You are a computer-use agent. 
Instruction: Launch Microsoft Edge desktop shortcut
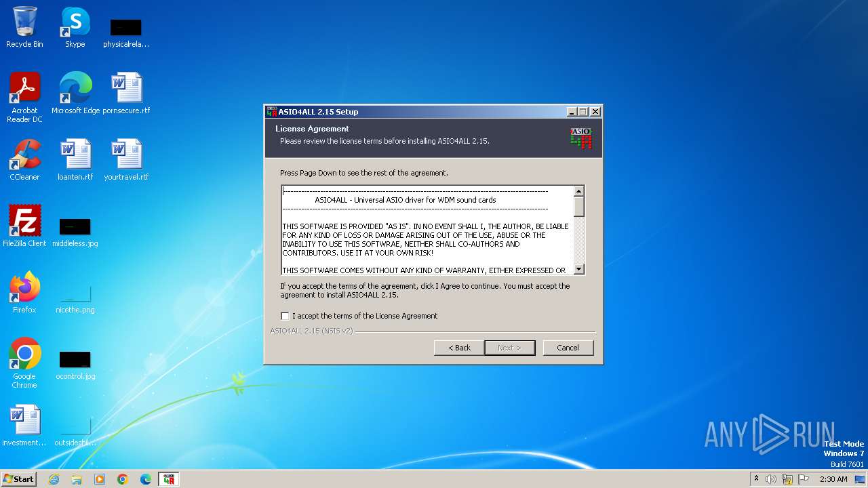click(x=75, y=94)
